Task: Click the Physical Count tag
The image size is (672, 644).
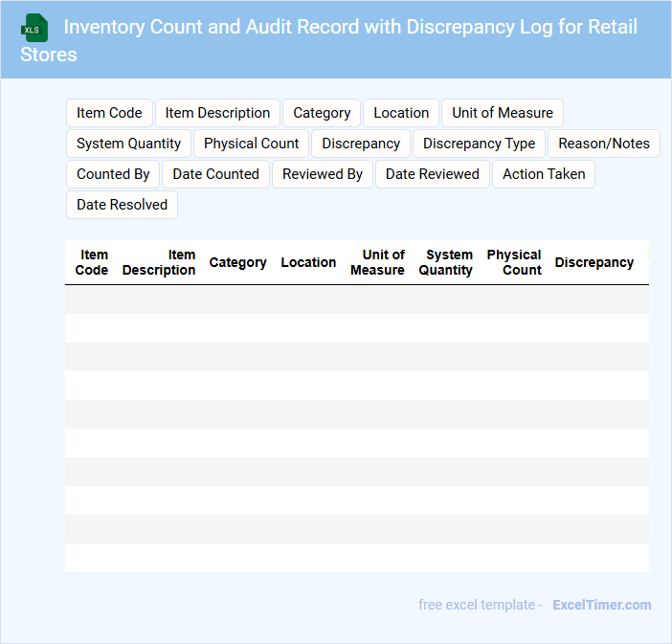Action: click(x=251, y=144)
